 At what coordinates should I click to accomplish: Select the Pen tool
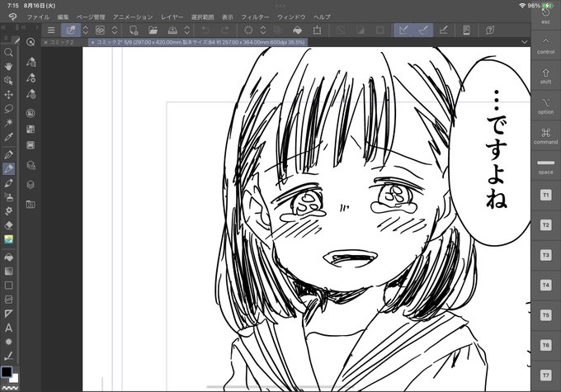[x=8, y=154]
